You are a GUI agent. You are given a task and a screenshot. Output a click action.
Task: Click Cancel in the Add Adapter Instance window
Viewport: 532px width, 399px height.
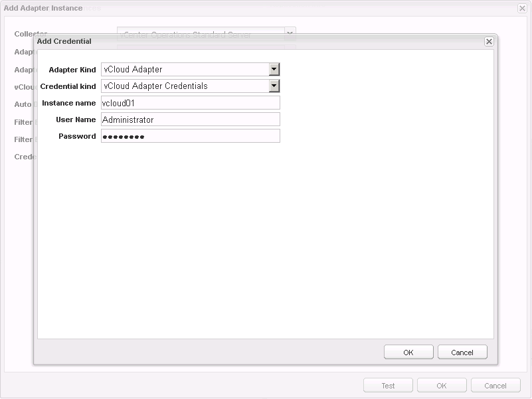tap(495, 386)
